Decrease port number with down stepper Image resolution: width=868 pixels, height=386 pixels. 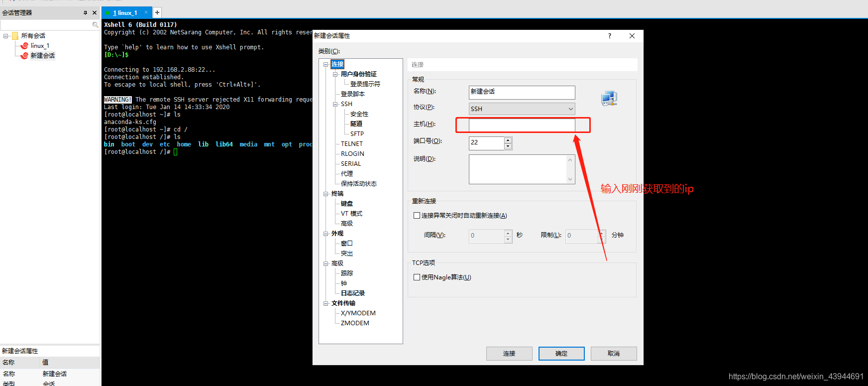(x=508, y=146)
